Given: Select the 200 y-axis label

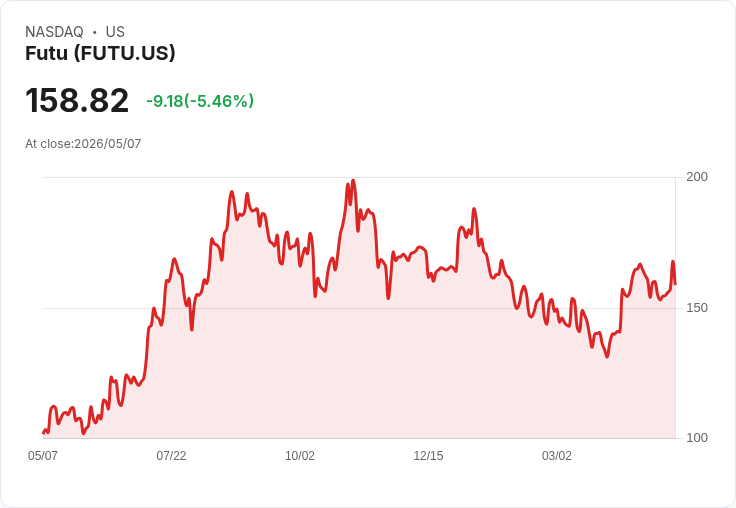Looking at the screenshot, I should tap(697, 177).
